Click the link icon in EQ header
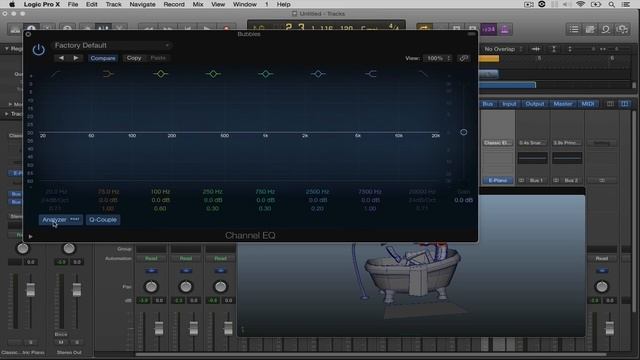The height and width of the screenshot is (360, 640). coord(464,58)
